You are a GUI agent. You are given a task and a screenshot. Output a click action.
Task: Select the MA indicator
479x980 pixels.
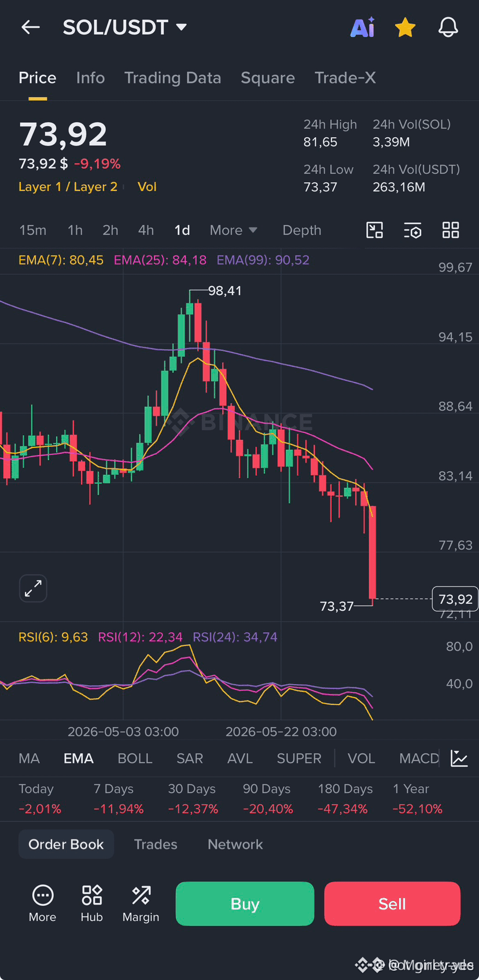29,758
